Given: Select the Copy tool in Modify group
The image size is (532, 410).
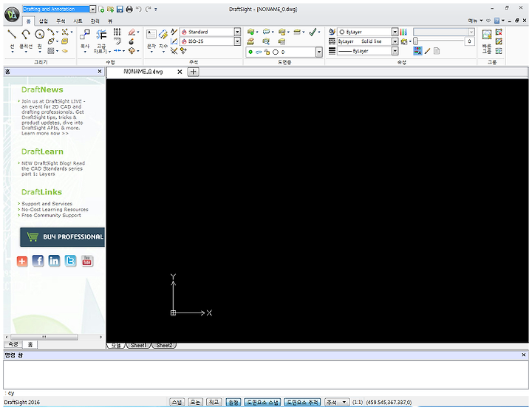Looking at the screenshot, I should (85, 34).
